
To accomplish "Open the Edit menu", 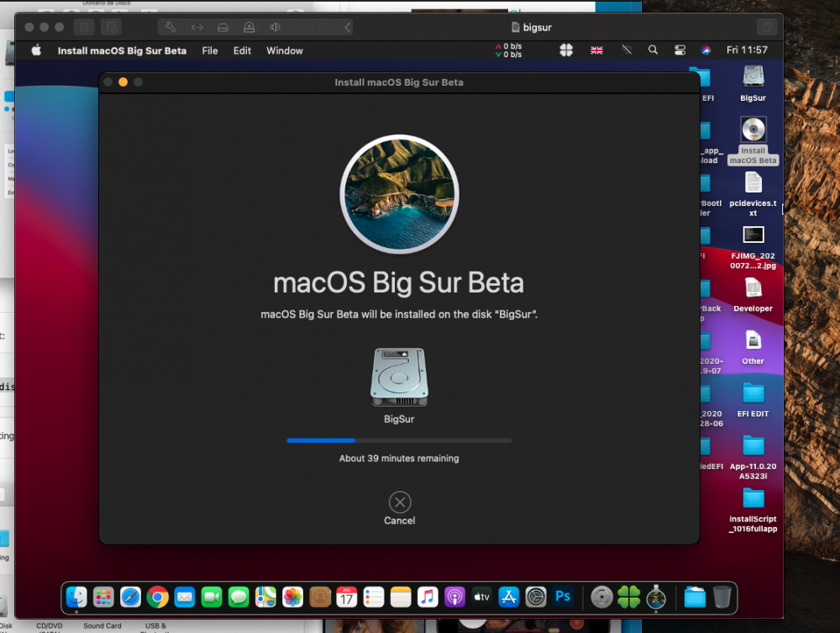I will click(242, 50).
